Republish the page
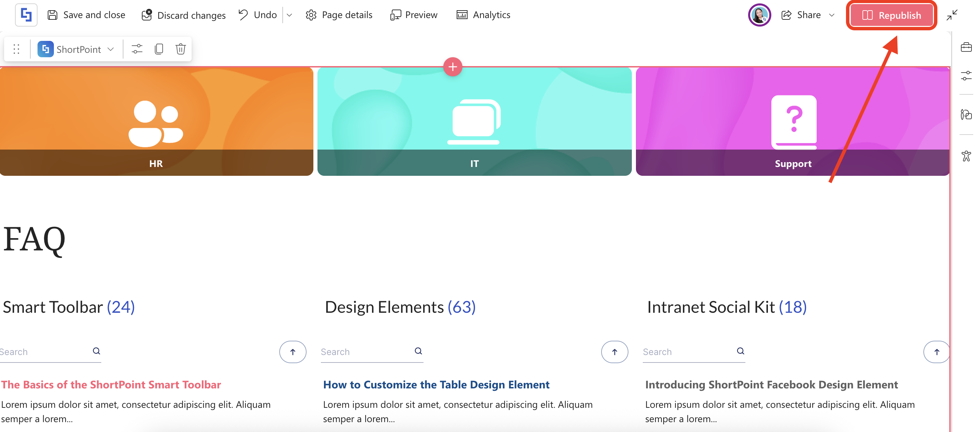The image size is (980, 432). click(x=891, y=15)
